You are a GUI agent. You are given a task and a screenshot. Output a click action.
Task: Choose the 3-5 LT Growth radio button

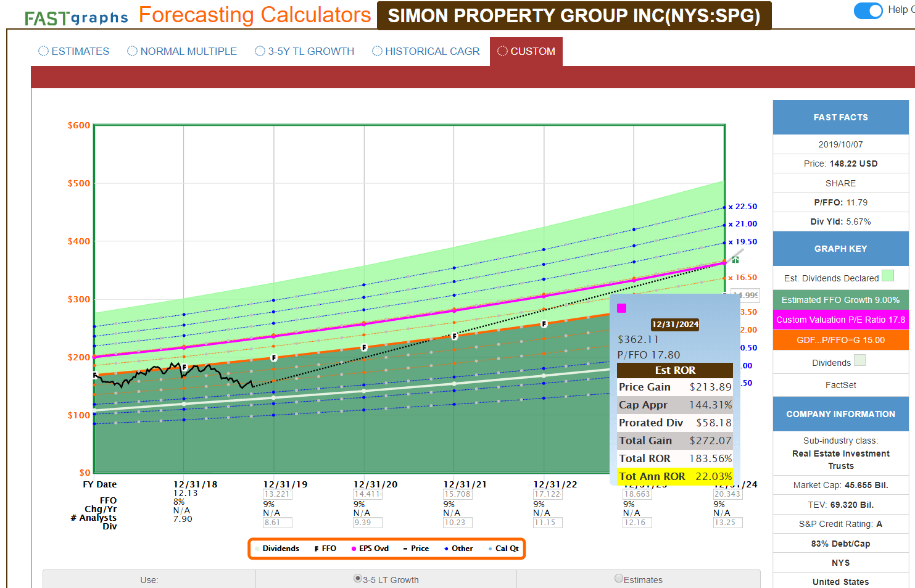click(x=357, y=579)
